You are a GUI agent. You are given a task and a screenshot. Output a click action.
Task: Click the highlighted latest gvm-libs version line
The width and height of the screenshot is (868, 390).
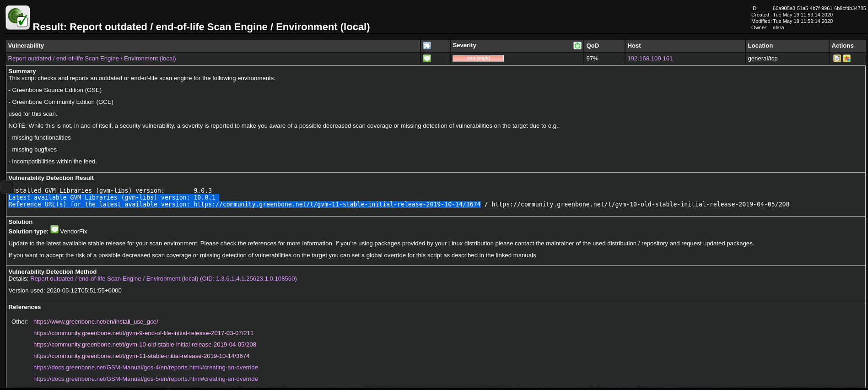pyautogui.click(x=112, y=198)
